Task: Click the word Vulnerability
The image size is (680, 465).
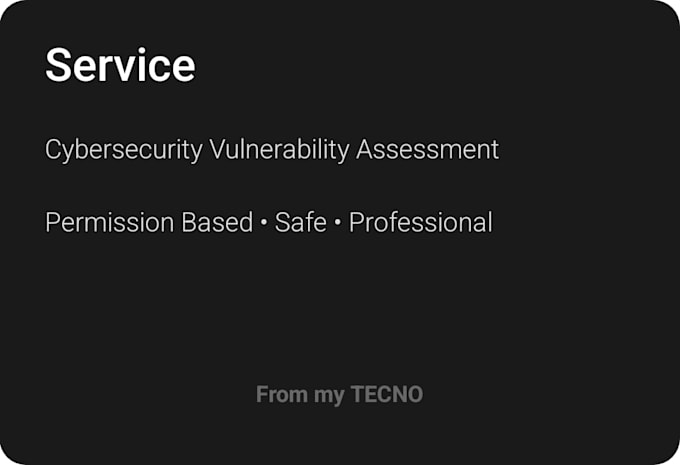Action: [x=279, y=150]
